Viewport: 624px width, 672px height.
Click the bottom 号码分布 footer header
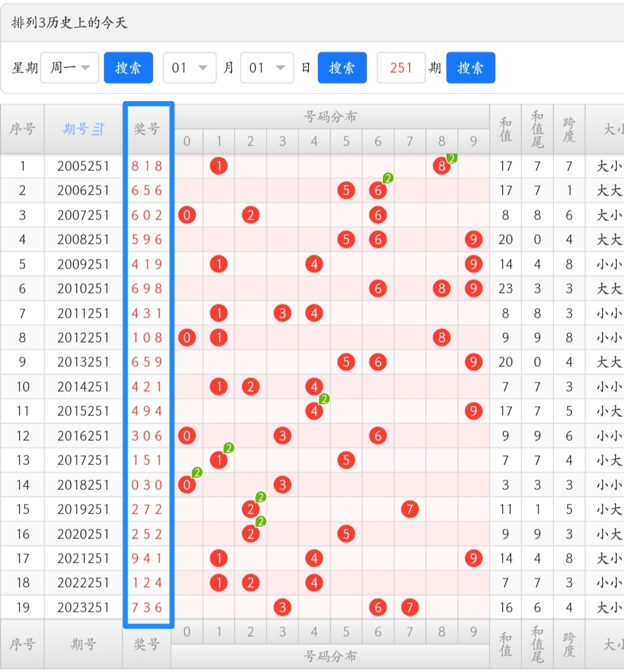coord(330,656)
